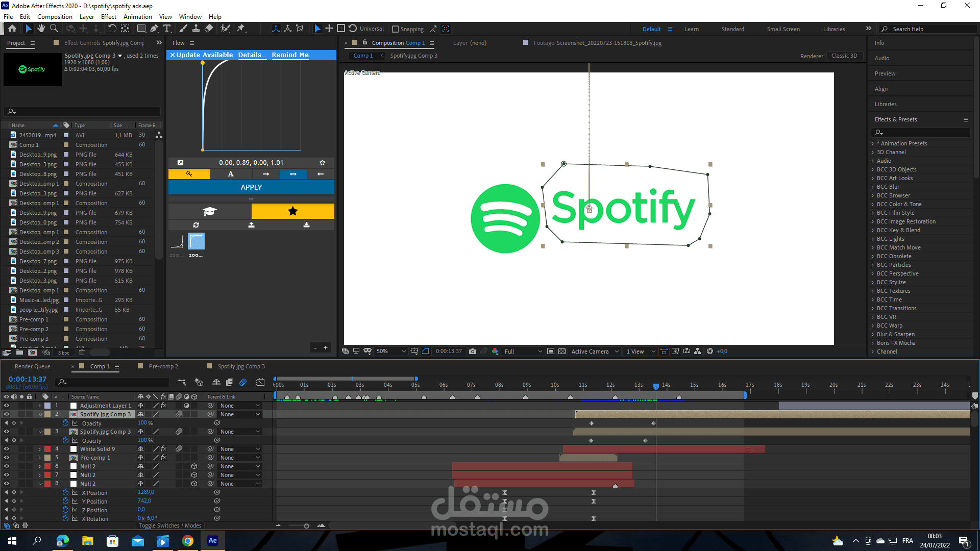Image resolution: width=980 pixels, height=551 pixels.
Task: Toggle visibility of Adjustment Layer 1
Action: pyautogui.click(x=7, y=406)
